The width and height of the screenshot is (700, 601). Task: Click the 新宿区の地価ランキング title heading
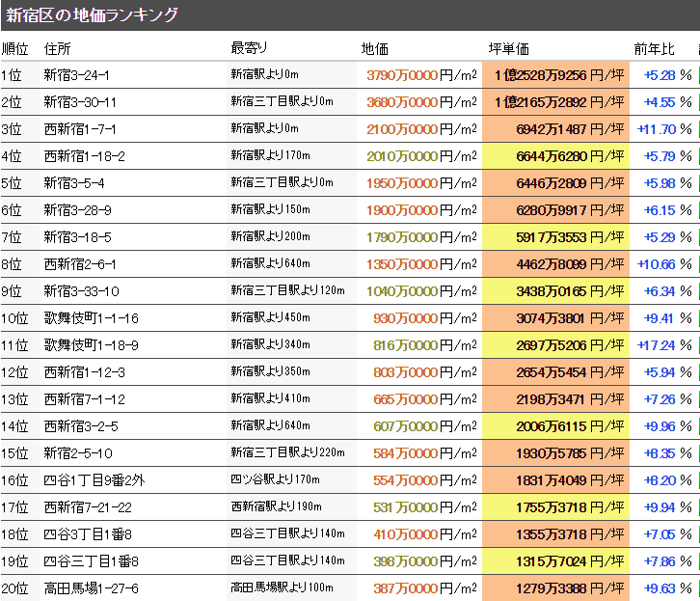[93, 14]
